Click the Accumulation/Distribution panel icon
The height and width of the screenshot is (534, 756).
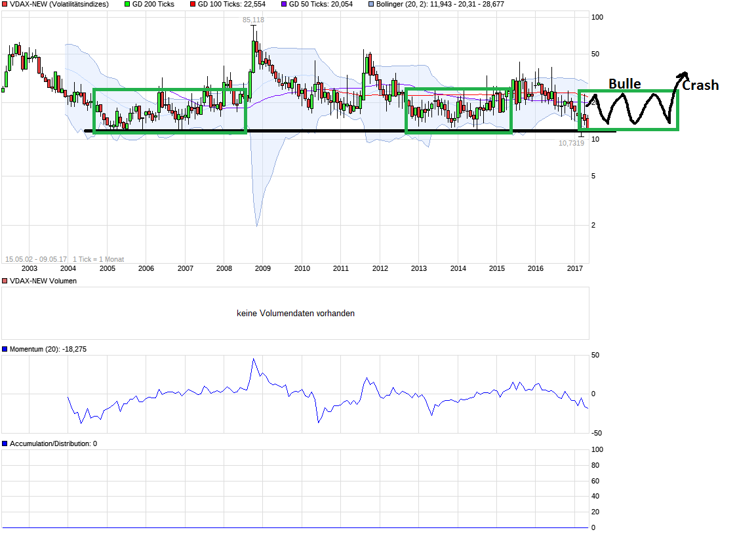click(x=5, y=443)
